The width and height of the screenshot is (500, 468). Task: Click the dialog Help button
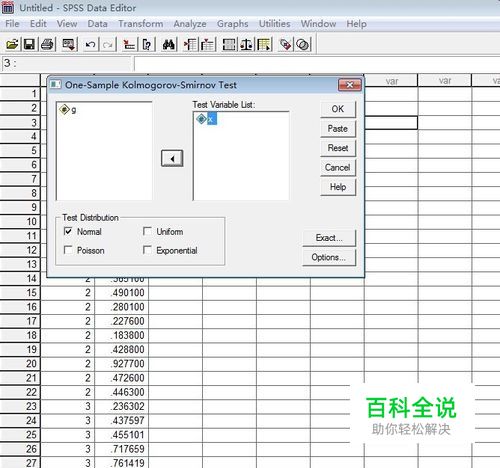pyautogui.click(x=338, y=187)
